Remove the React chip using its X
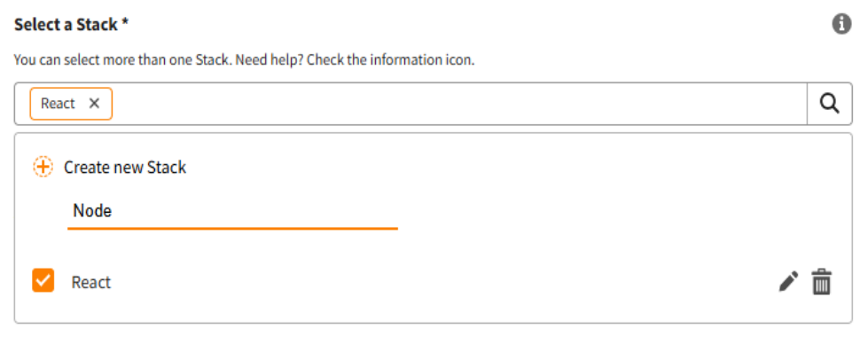The image size is (868, 352). [x=94, y=104]
